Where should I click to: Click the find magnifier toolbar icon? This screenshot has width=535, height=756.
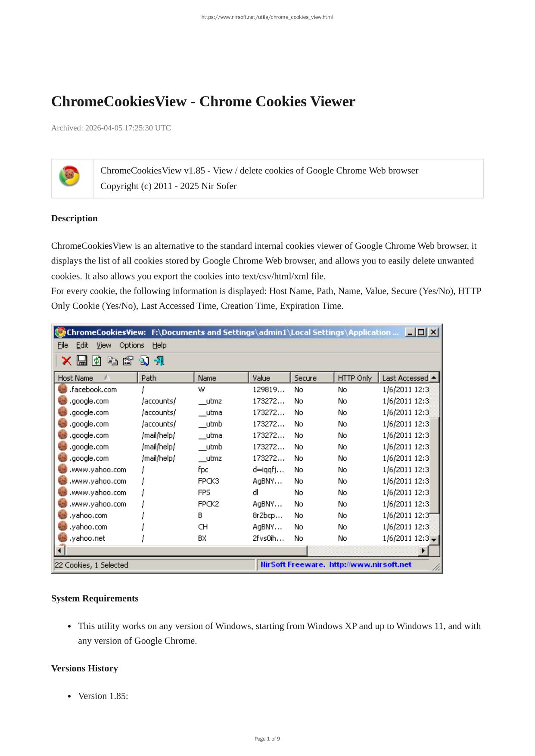144,361
